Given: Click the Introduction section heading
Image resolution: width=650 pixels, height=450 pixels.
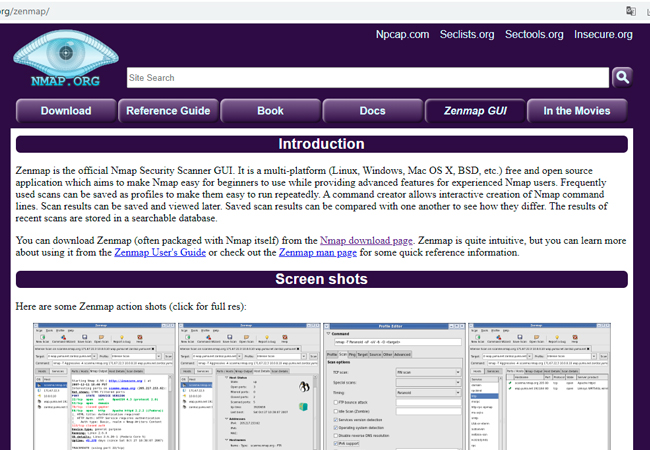Looking at the screenshot, I should 322,144.
